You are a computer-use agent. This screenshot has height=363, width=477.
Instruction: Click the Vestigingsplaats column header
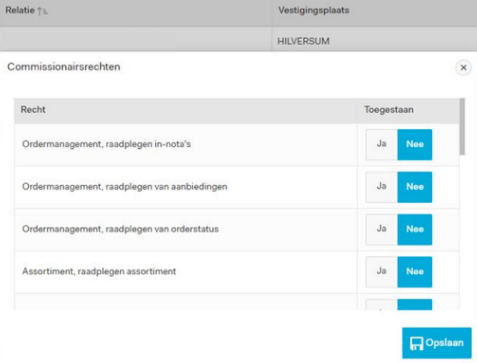pos(314,10)
